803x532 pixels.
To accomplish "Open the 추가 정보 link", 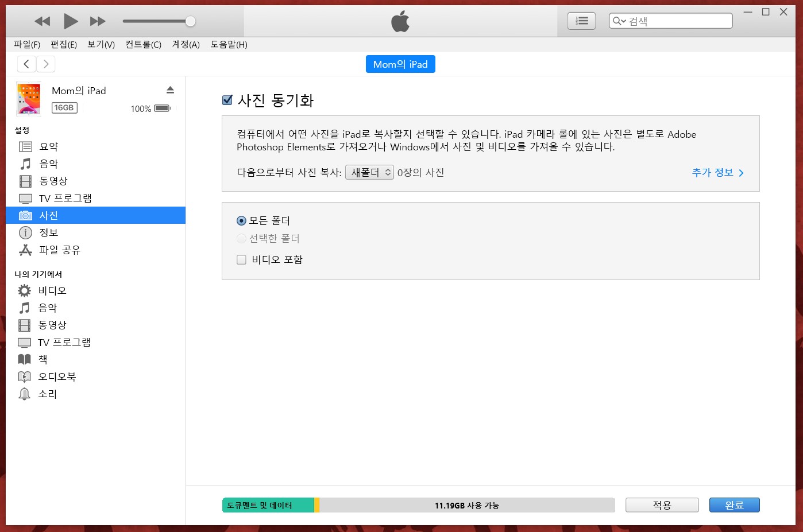I will point(717,172).
